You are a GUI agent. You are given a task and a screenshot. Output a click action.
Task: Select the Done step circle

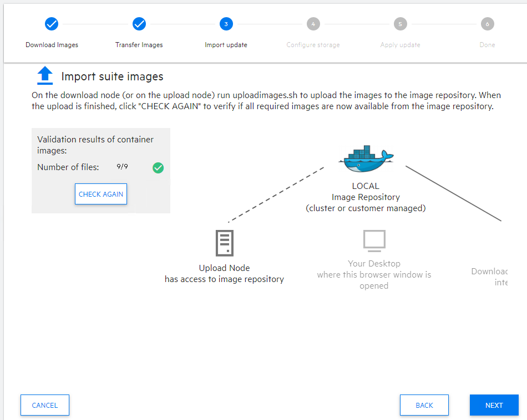click(487, 24)
